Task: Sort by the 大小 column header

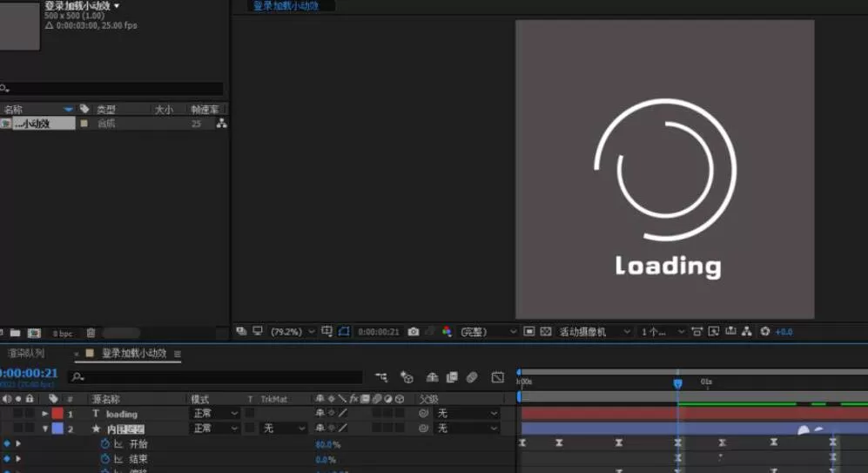Action: pos(164,109)
